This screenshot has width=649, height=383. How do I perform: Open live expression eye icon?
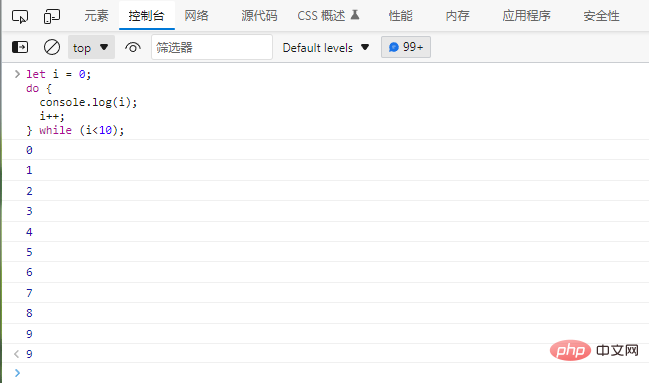132,48
